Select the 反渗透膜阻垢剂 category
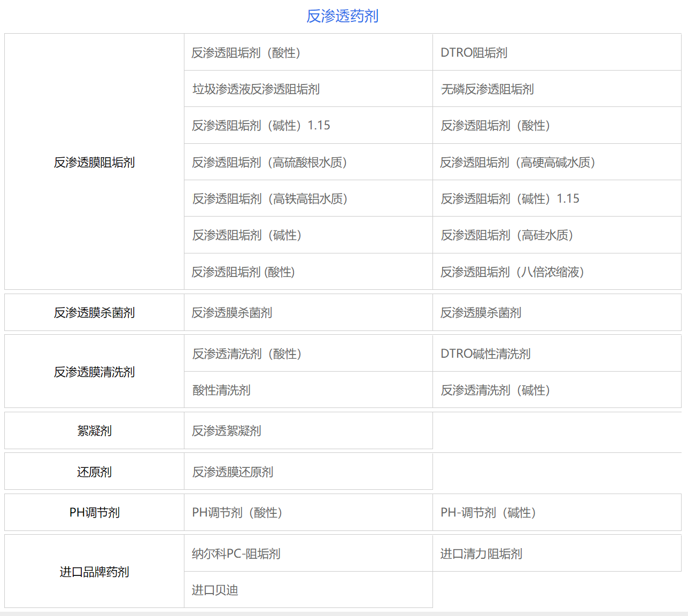Viewport: 688px width, 616px height. (x=94, y=162)
